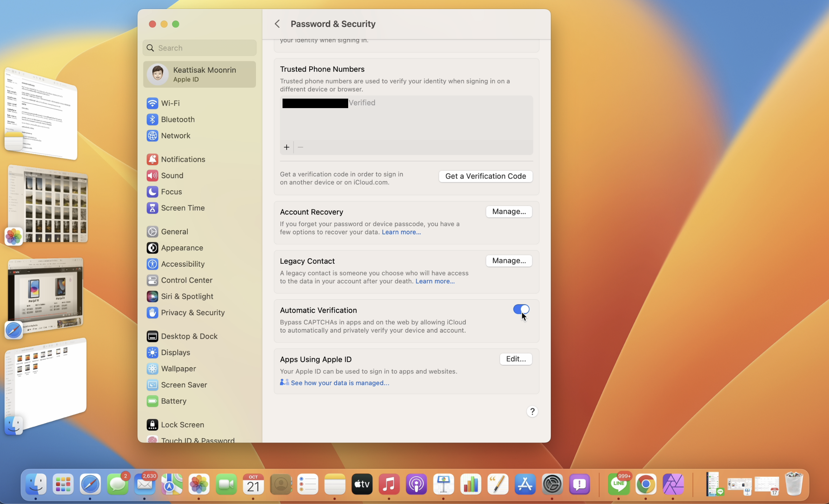Open Wi-Fi settings in sidebar
This screenshot has width=829, height=504.
point(170,103)
